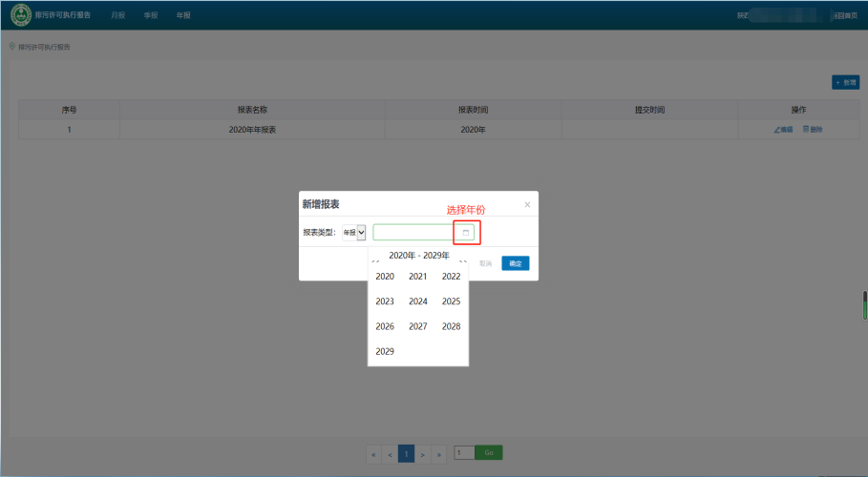Jump to first page of results
The width and height of the screenshot is (868, 477).
pos(373,454)
